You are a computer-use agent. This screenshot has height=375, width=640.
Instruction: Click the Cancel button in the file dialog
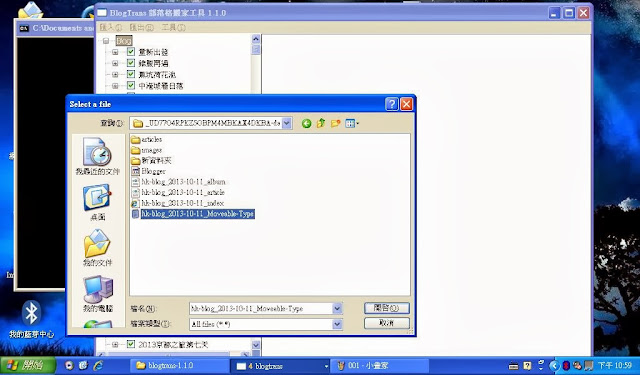tap(387, 323)
